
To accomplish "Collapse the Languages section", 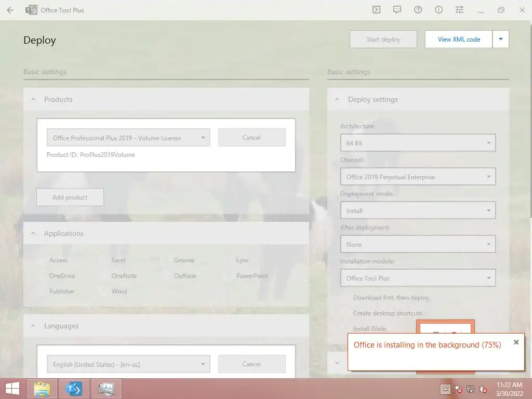I will pos(33,326).
